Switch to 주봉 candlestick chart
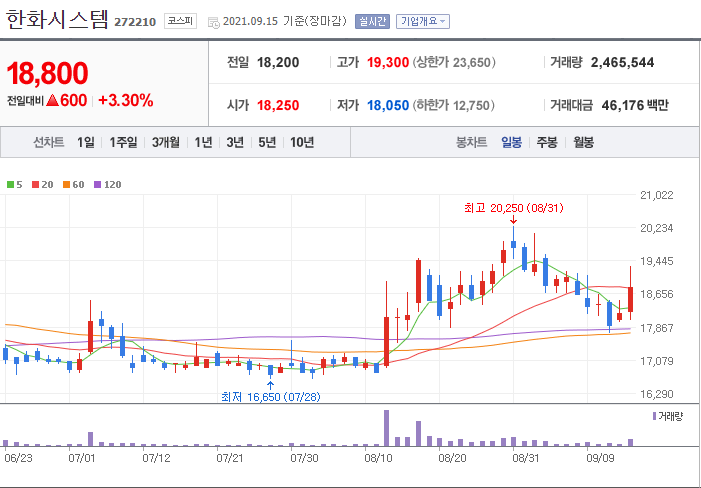Image resolution: width=701 pixels, height=488 pixels. click(547, 143)
